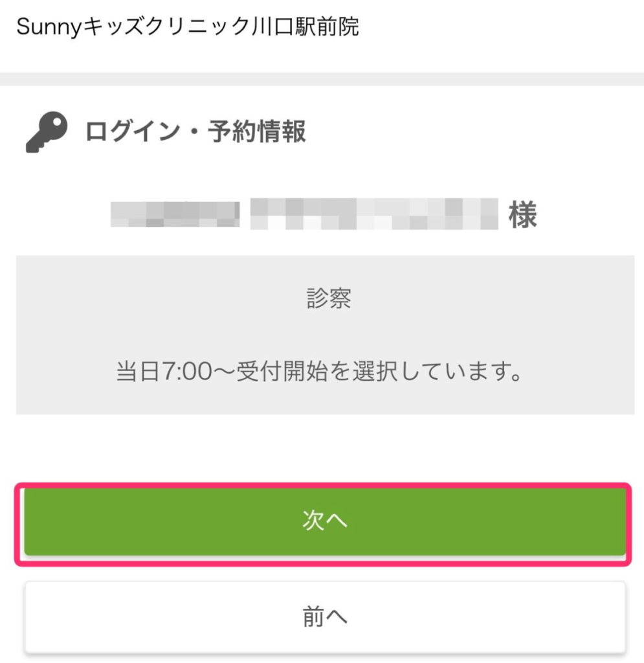The width and height of the screenshot is (644, 663).
Task: Tap the white 次へ label text
Action: tap(325, 522)
